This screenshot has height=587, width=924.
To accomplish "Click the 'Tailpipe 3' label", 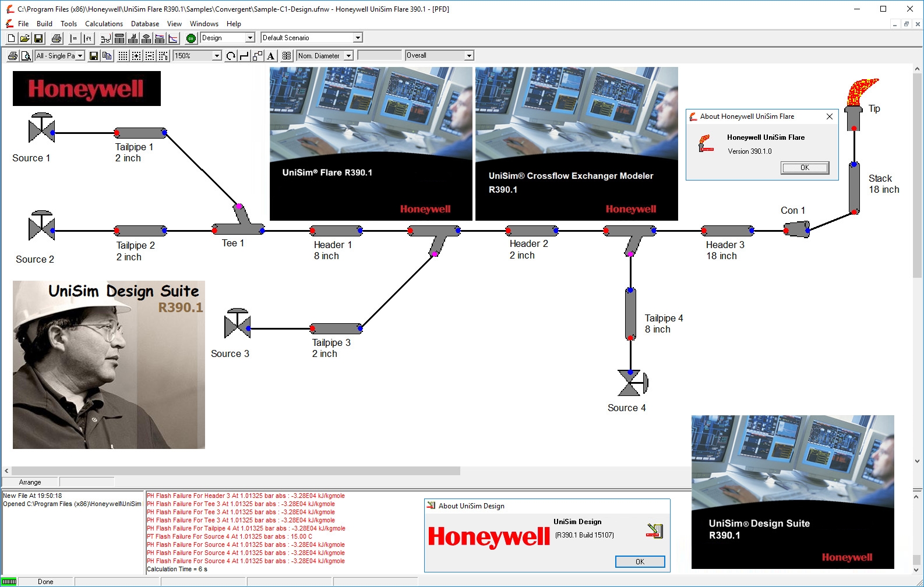I will click(x=331, y=342).
